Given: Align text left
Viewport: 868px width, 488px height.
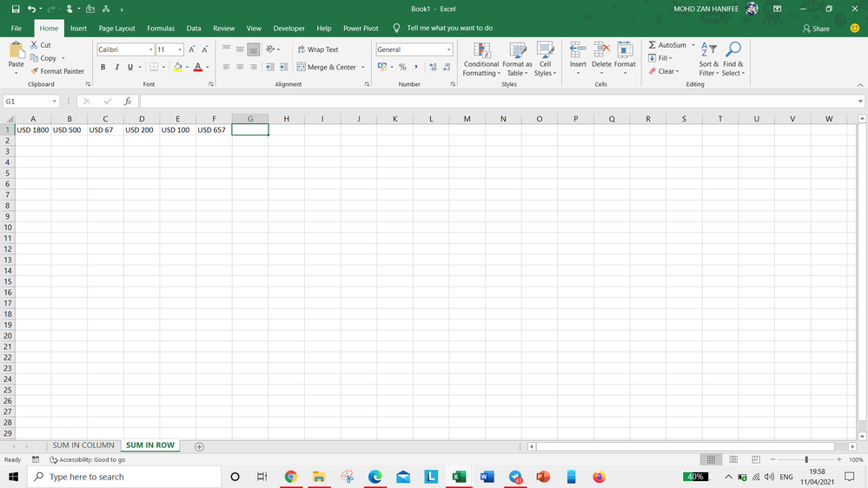Looking at the screenshot, I should (x=227, y=67).
